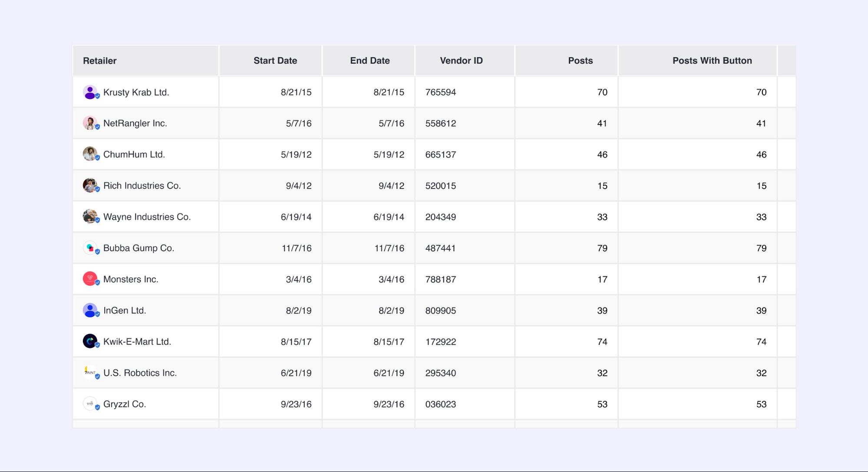Select the Kwik-E-Mart Ltd. retailer name
Viewport: 868px width, 472px height.
(137, 342)
